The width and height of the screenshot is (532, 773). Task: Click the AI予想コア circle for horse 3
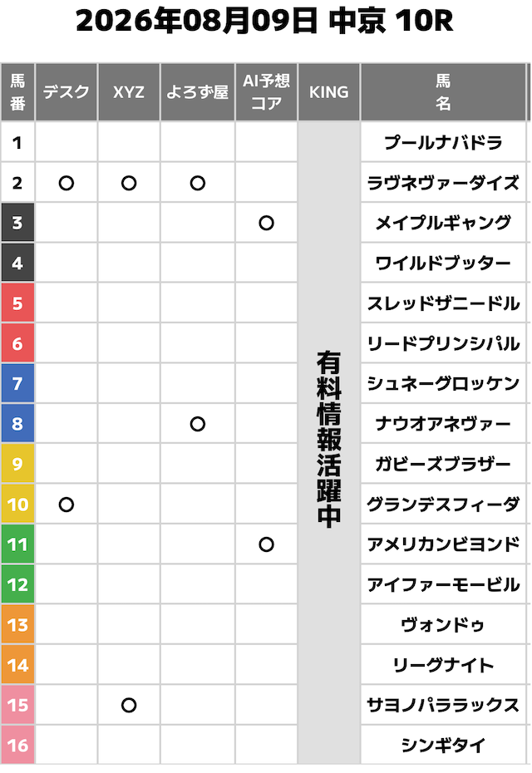point(266,224)
